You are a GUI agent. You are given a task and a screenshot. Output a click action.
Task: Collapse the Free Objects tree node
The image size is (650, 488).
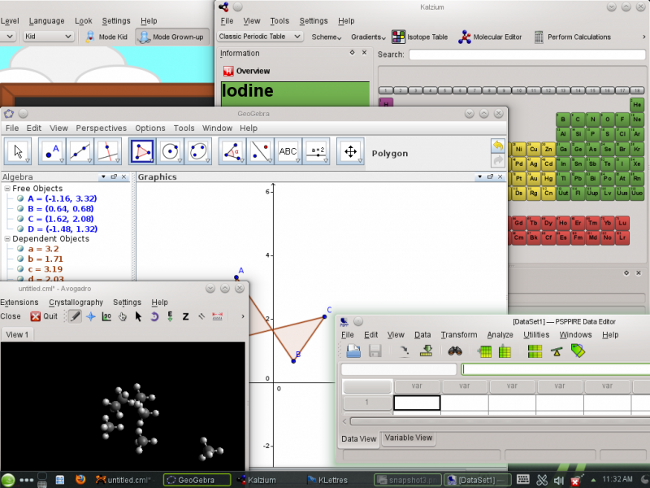[7, 188]
